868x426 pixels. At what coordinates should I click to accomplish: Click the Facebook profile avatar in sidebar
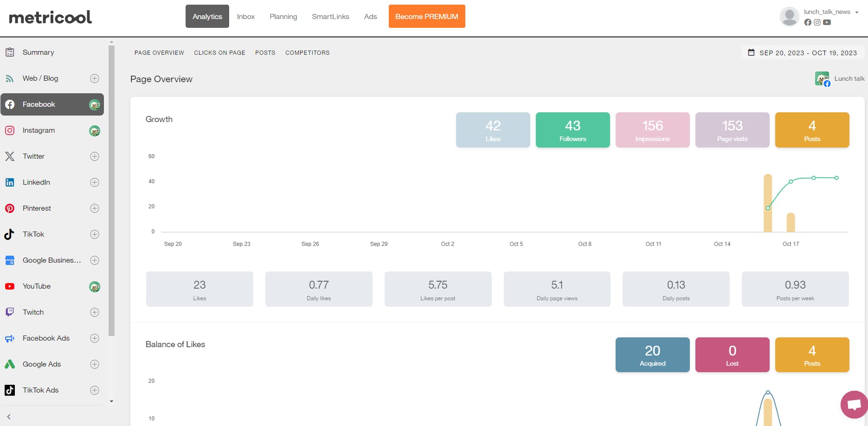[95, 105]
